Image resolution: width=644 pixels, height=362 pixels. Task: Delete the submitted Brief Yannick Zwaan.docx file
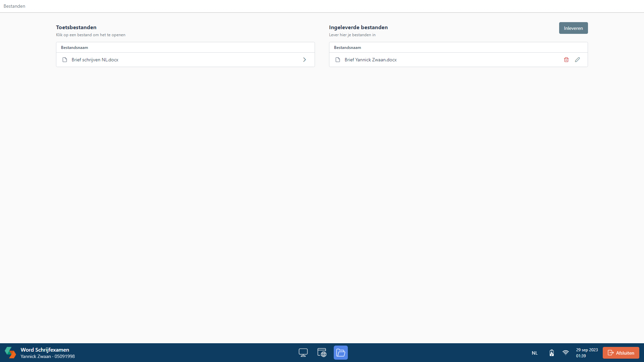pos(566,60)
